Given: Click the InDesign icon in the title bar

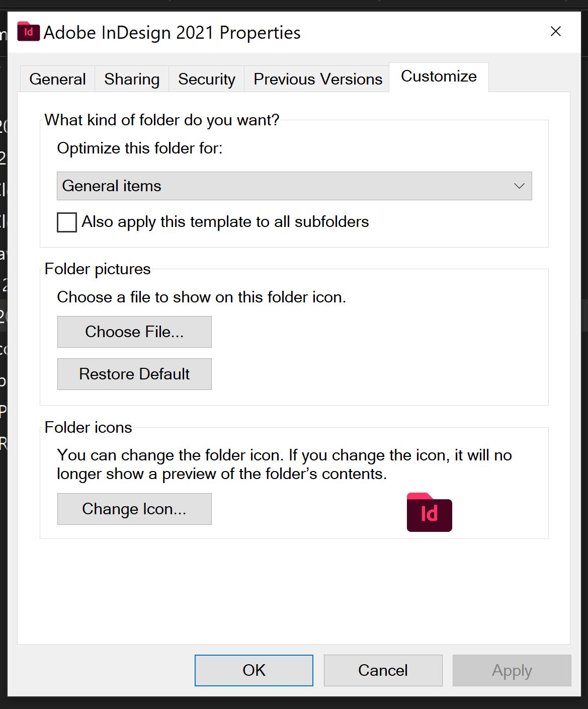Looking at the screenshot, I should click(28, 32).
